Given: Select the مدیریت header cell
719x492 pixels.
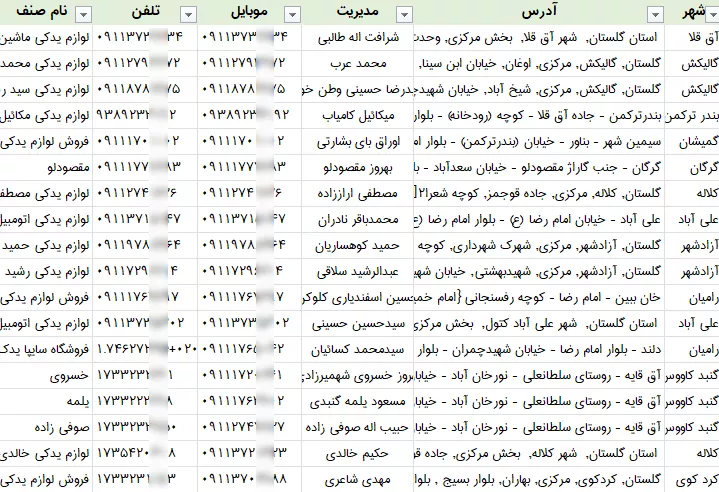Looking at the screenshot, I should (358, 11).
